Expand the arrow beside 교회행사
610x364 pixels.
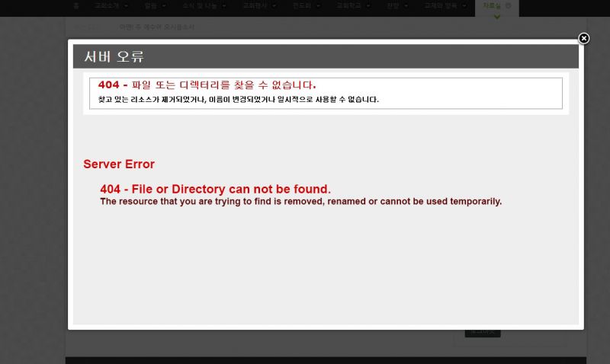[274, 6]
